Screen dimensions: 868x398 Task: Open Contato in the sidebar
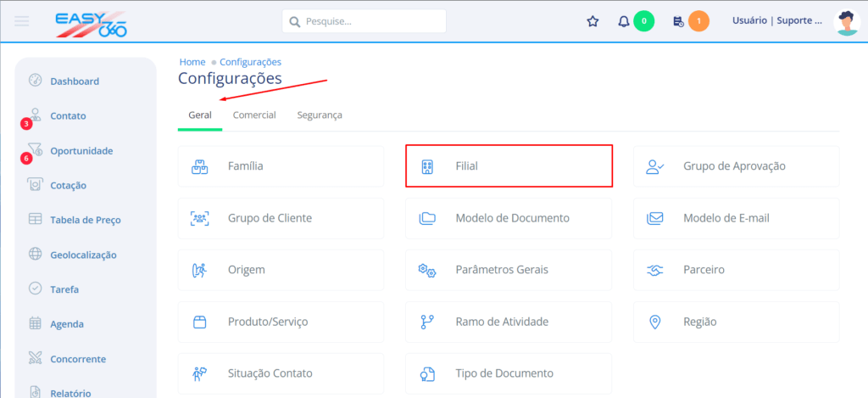click(68, 116)
